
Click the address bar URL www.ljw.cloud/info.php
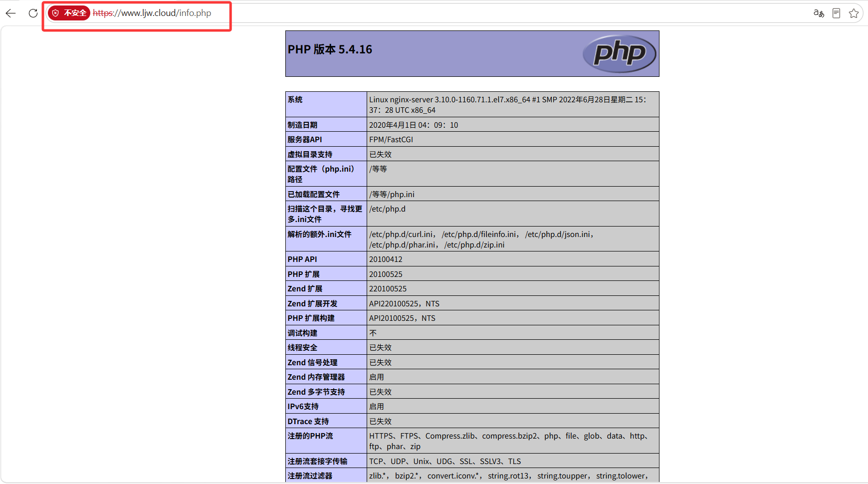152,13
